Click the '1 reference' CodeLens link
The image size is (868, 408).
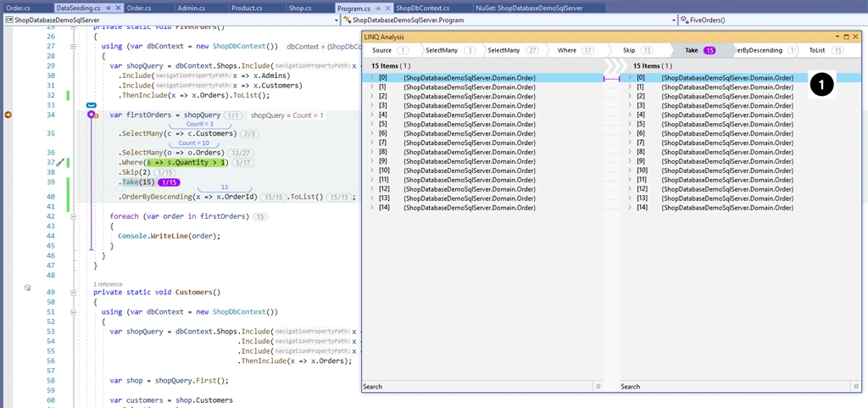coord(108,284)
